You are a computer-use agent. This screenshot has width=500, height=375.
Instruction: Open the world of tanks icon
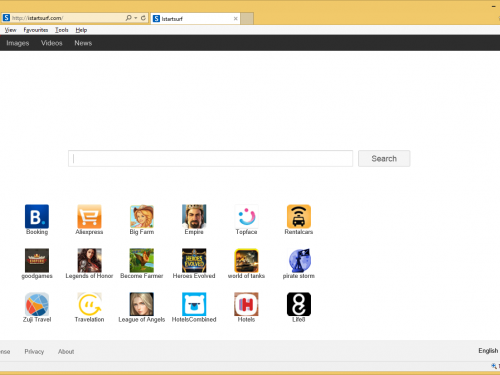click(246, 260)
